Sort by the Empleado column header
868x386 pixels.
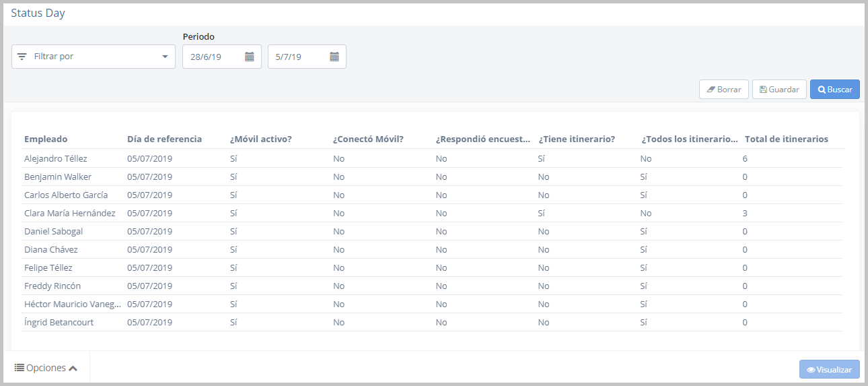(46, 139)
